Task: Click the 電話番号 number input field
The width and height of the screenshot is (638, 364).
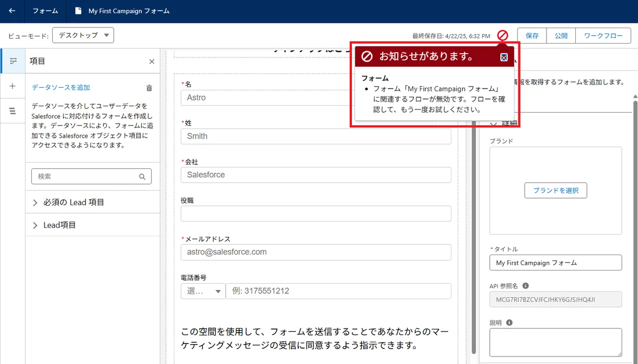Action: 339,291
